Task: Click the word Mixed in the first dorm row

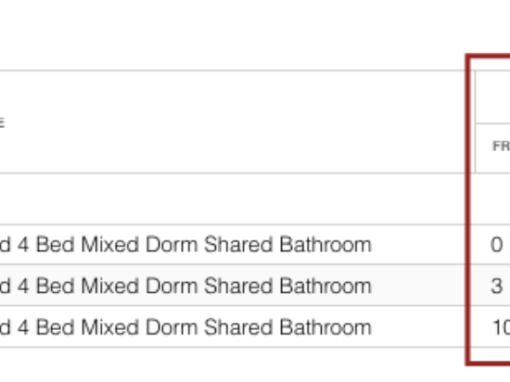Action: tap(110, 245)
